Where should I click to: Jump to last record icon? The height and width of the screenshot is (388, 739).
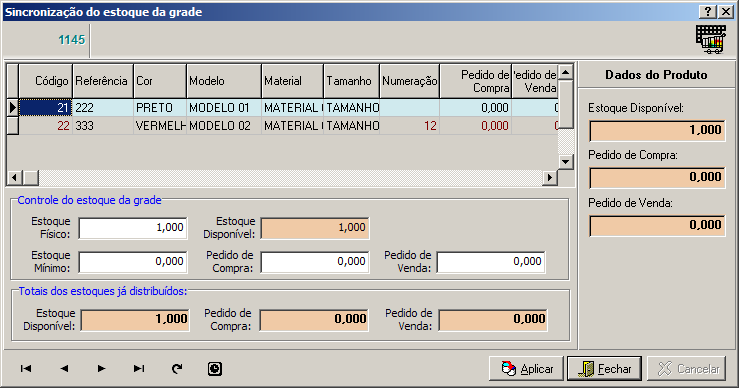(x=139, y=368)
